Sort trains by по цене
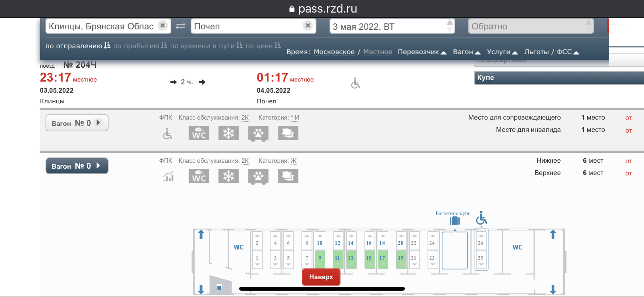This screenshot has width=644, height=297. pyautogui.click(x=263, y=46)
